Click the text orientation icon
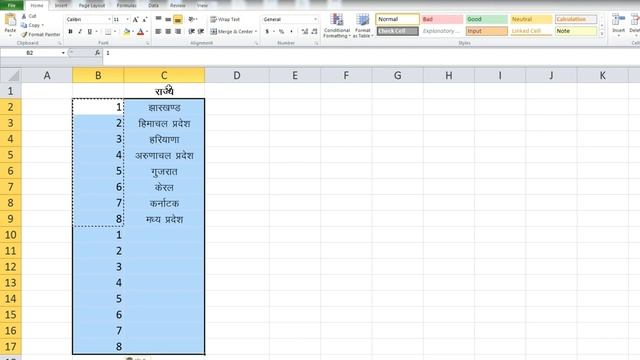The width and height of the screenshot is (640, 360). (x=192, y=19)
